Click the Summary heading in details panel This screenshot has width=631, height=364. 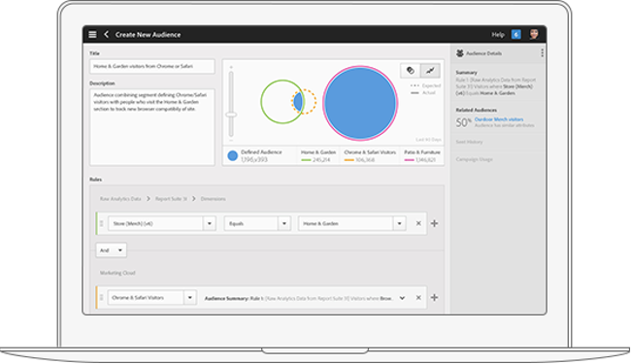tap(466, 73)
